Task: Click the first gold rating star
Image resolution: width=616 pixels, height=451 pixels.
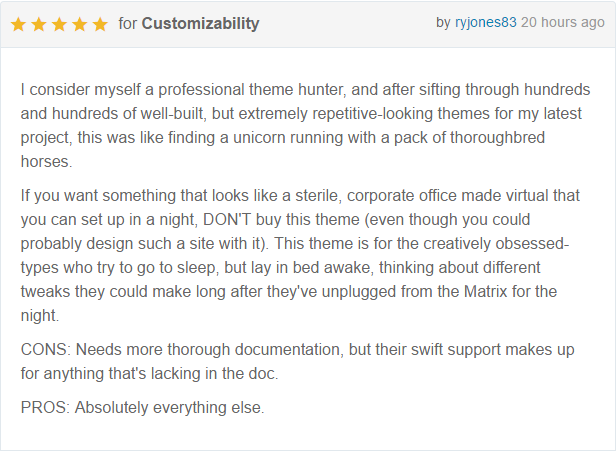Action: (18, 24)
